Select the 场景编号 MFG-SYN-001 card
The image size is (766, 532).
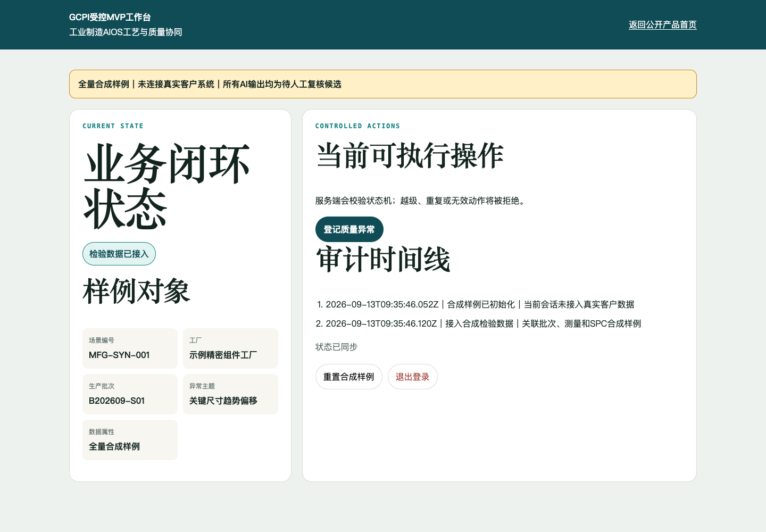pos(130,348)
